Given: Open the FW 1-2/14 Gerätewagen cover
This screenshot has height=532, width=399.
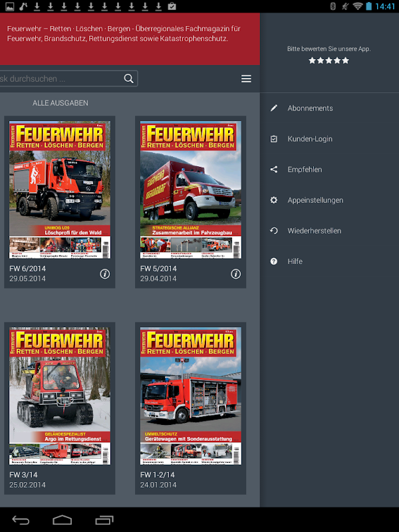Looking at the screenshot, I should tap(191, 396).
